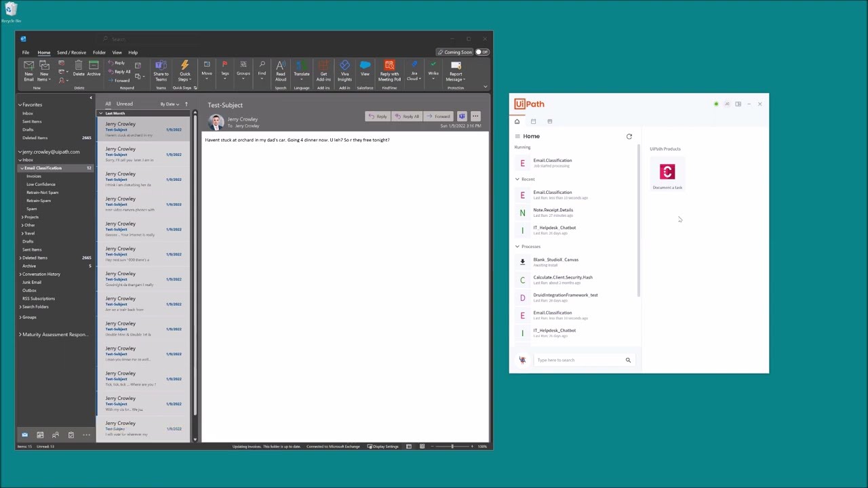Click the UiPath Assistant process list scrollbar
The width and height of the screenshot is (868, 488).
(639, 220)
